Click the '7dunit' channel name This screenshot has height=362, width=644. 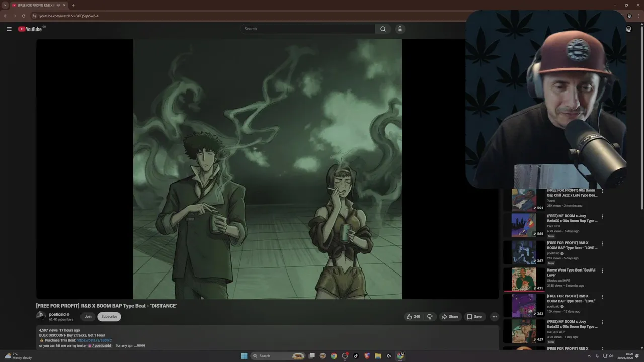coord(551,201)
